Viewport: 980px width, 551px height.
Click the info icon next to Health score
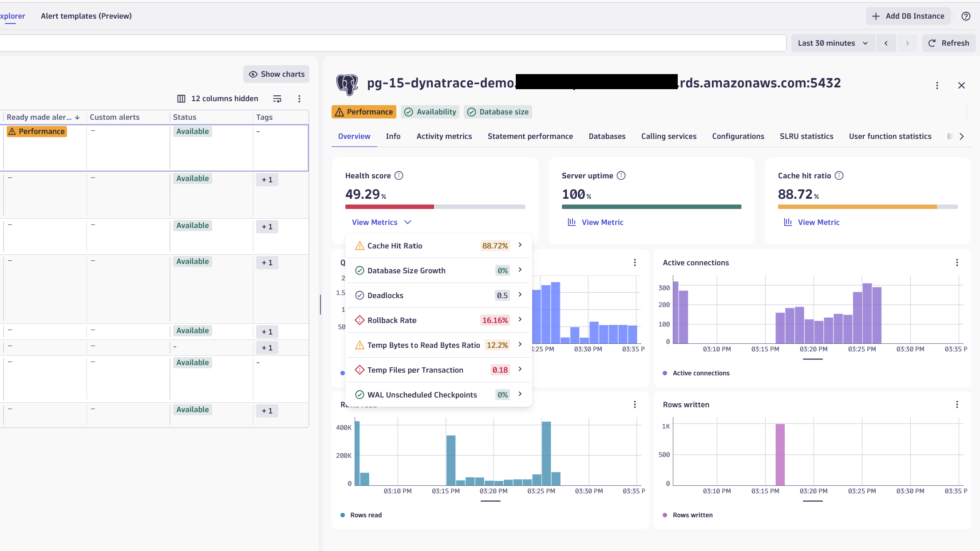click(399, 175)
